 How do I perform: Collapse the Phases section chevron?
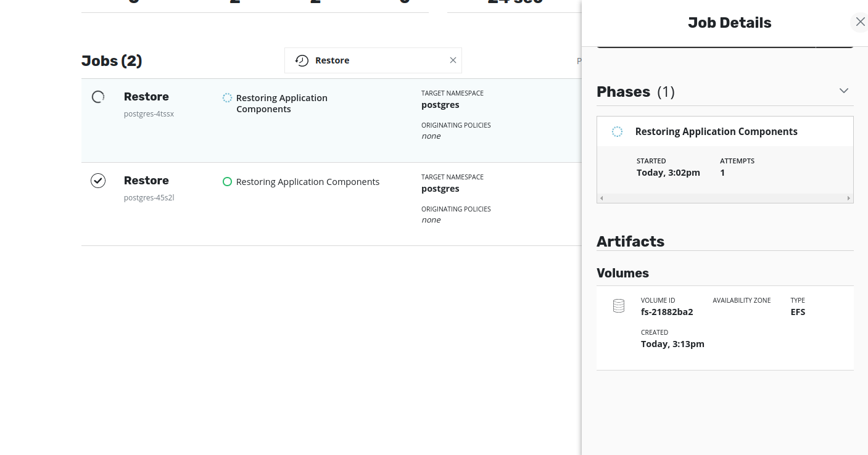pos(844,91)
